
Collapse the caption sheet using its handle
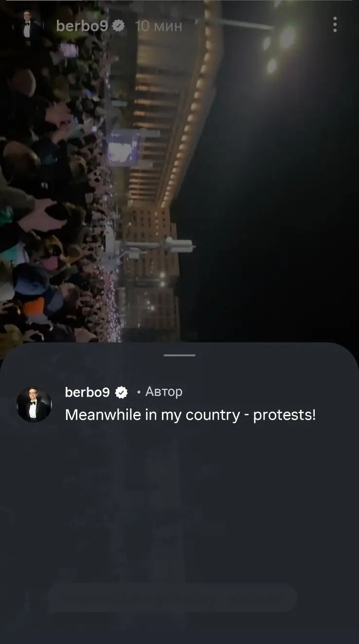[179, 355]
